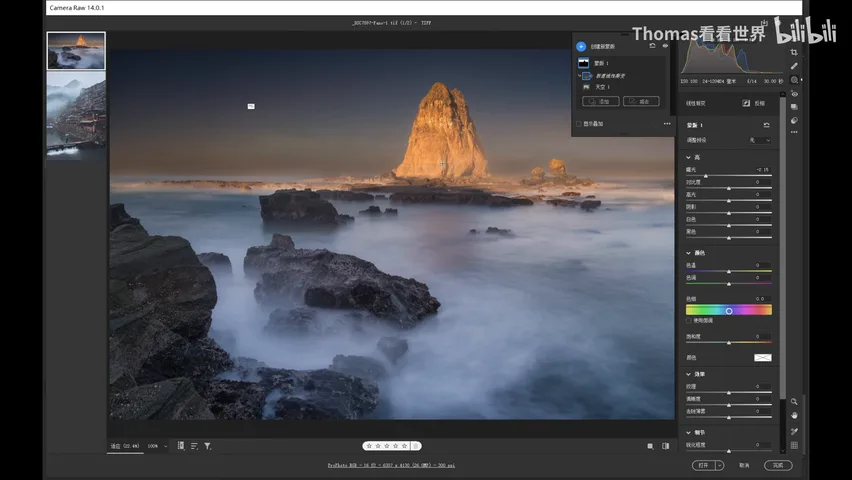Open the 颜色 color swatch box
Image resolution: width=852 pixels, height=480 pixels.
click(x=762, y=358)
